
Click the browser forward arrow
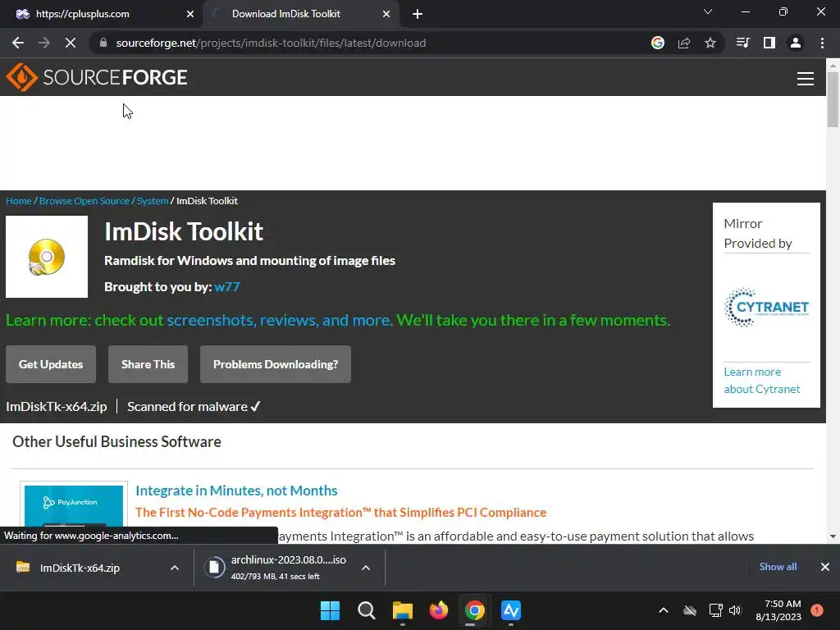(44, 43)
